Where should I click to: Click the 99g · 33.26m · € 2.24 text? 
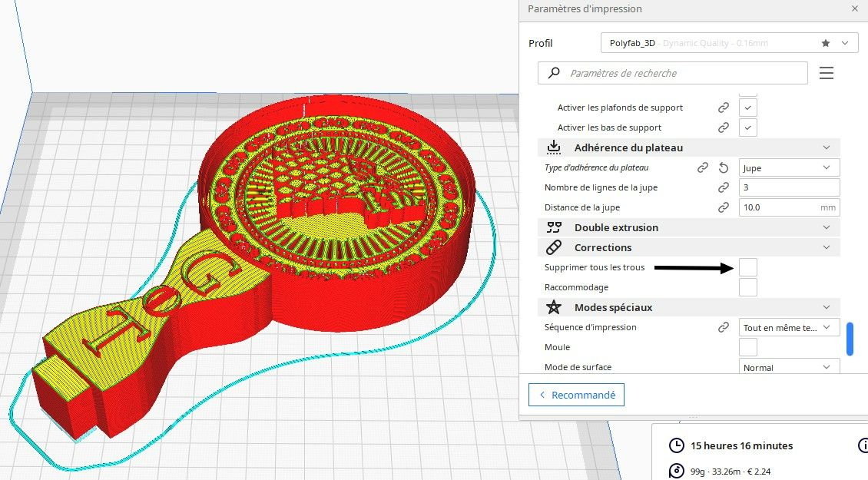coord(731,472)
